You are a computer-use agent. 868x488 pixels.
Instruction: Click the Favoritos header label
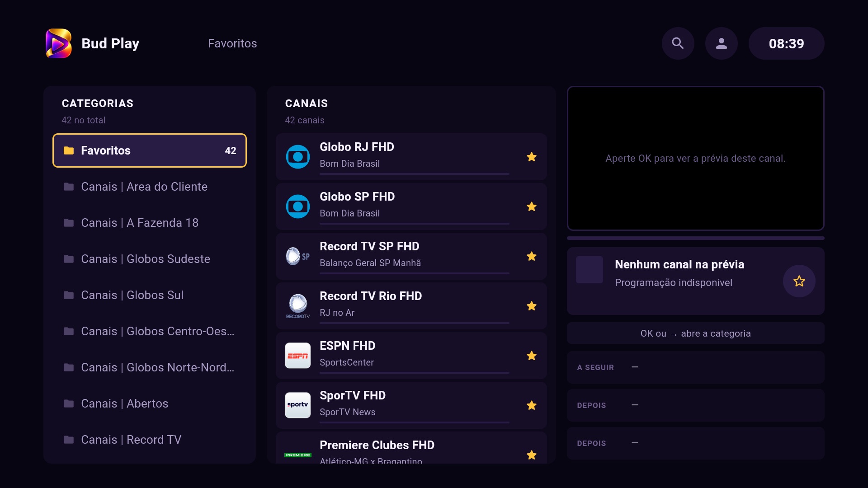(x=232, y=43)
